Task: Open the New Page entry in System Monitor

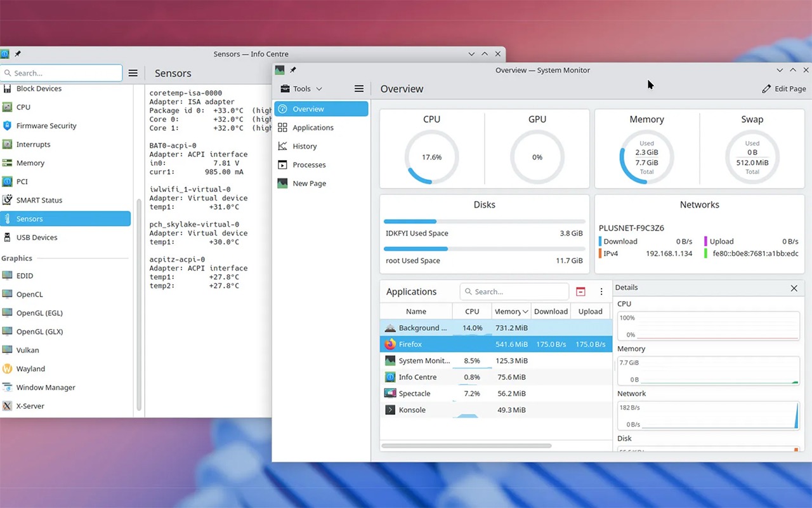Action: point(321,184)
